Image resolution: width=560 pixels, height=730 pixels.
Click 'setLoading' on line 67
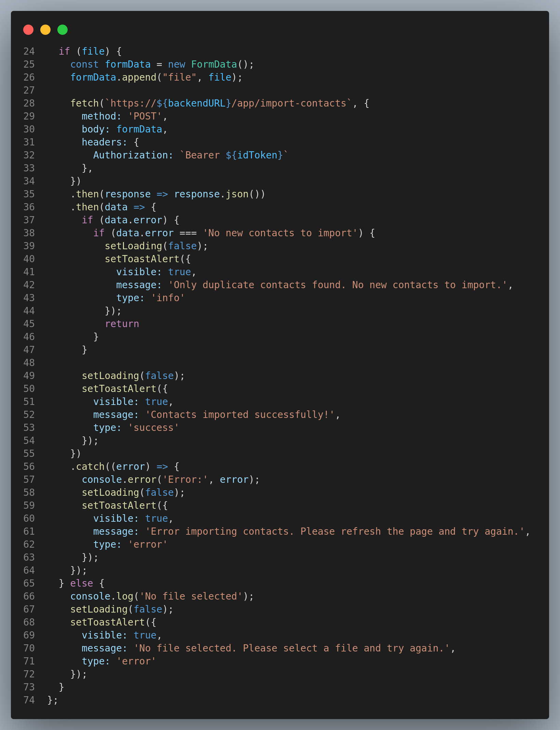(x=99, y=609)
